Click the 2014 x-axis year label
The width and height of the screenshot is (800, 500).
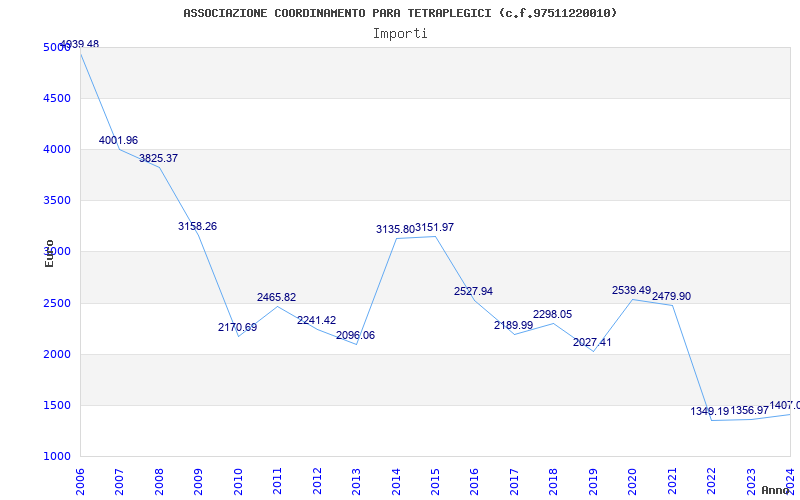click(396, 482)
